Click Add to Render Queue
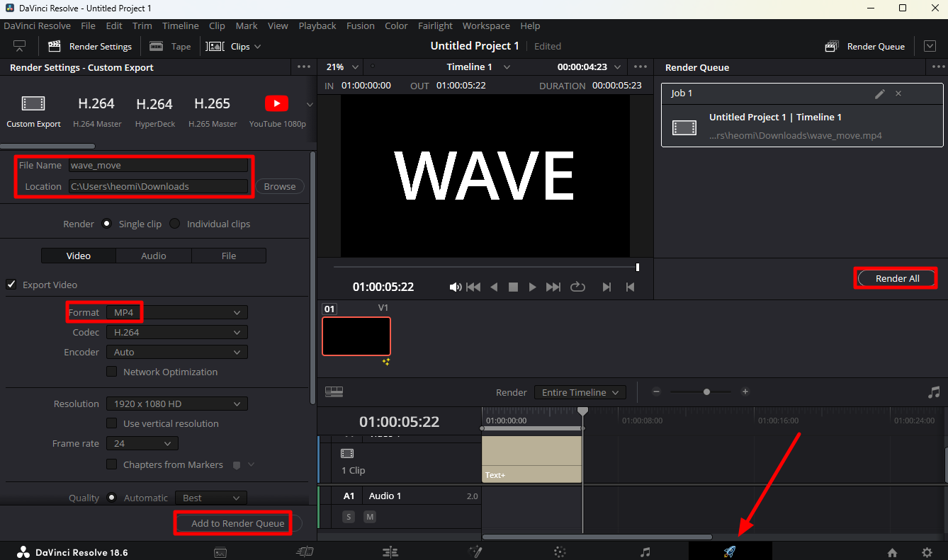Screen dimensions: 948x560 [x=238, y=523]
